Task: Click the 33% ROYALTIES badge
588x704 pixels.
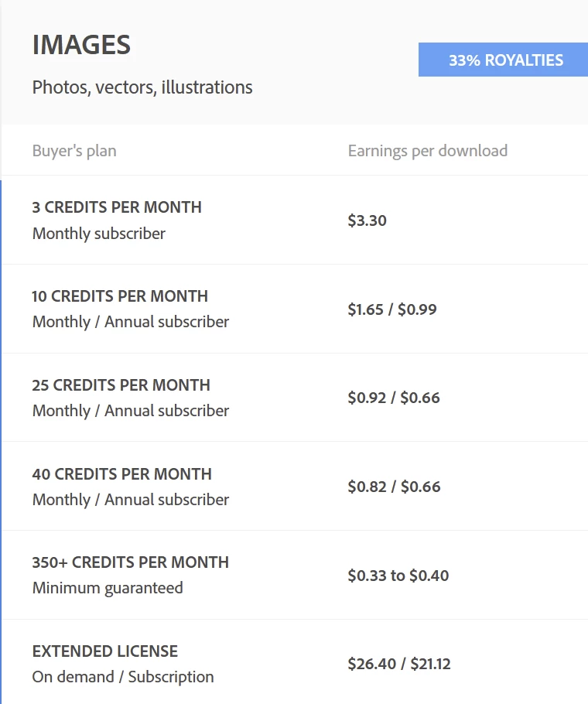Action: (x=503, y=60)
